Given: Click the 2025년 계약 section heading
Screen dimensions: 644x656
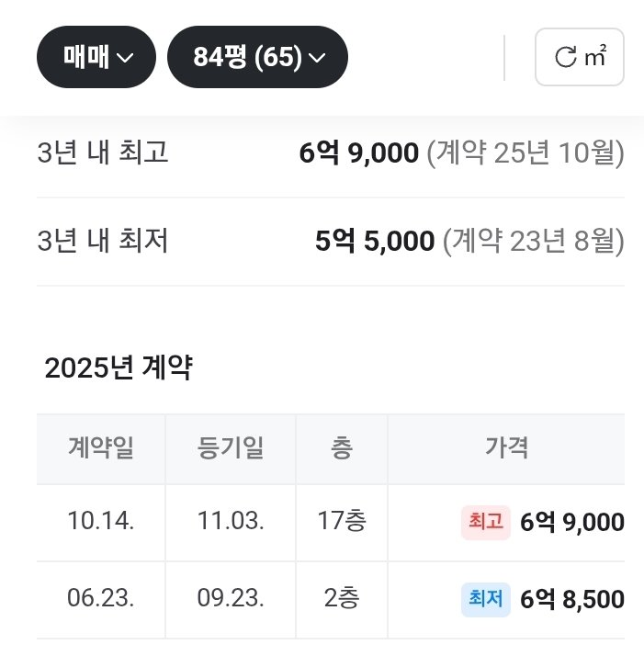Looking at the screenshot, I should pyautogui.click(x=119, y=368).
